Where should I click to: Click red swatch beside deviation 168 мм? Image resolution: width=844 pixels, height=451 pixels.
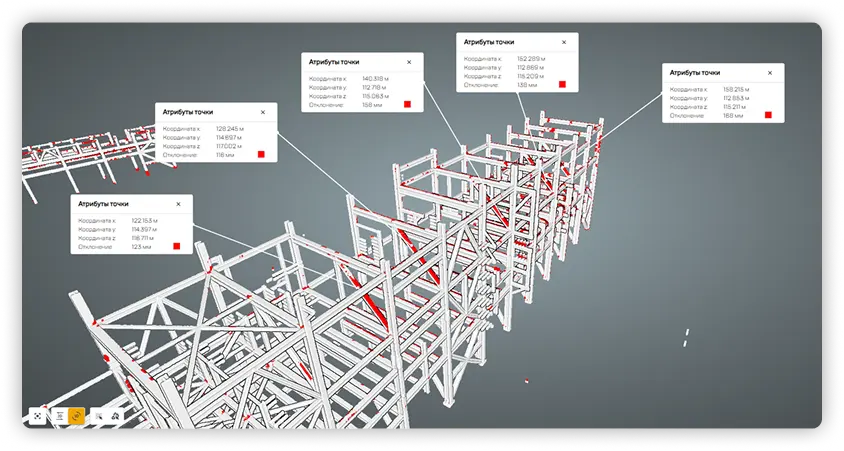point(768,115)
